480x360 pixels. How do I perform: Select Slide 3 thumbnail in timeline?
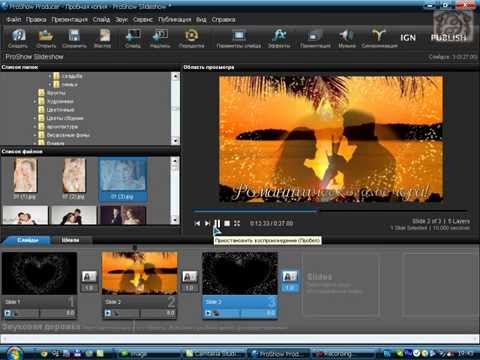pyautogui.click(x=240, y=273)
